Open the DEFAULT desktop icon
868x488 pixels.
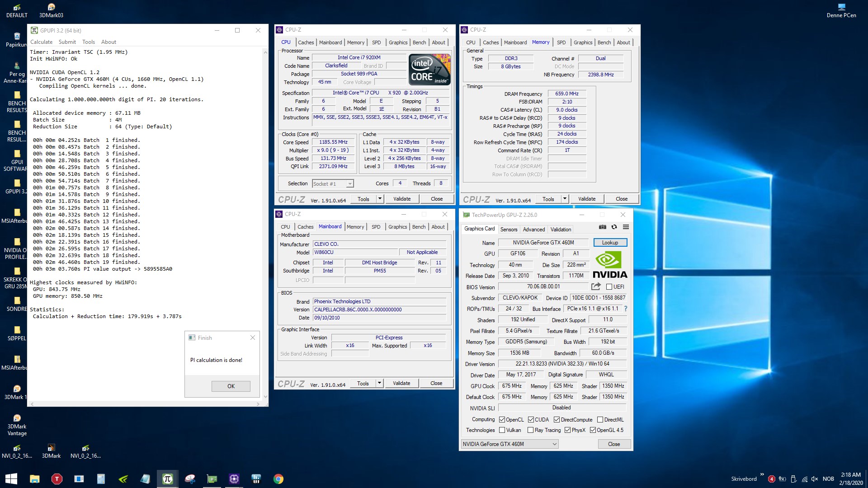coord(17,10)
